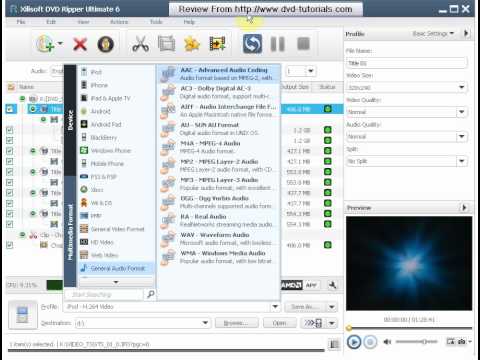The height and width of the screenshot is (360, 480).
Task: Click the AAC format icon
Action: pyautogui.click(x=168, y=74)
